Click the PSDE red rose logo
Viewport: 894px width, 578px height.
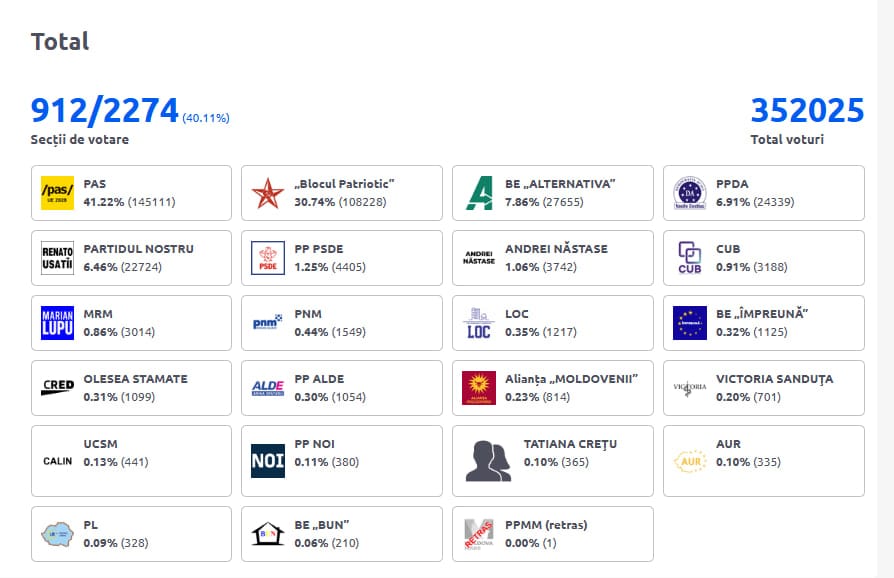tap(268, 258)
